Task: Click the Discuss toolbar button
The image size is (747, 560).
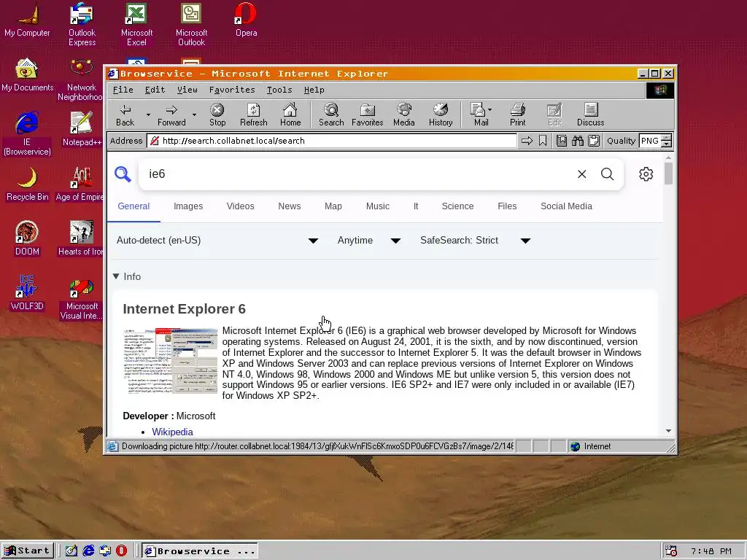Action: [591, 114]
